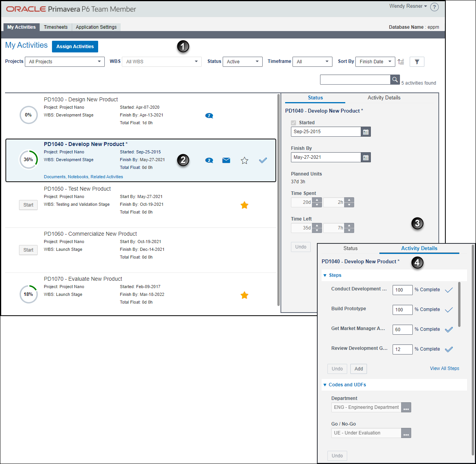Viewport: 476px width, 464px height.
Task: Open the filter funnel icon
Action: [x=417, y=62]
